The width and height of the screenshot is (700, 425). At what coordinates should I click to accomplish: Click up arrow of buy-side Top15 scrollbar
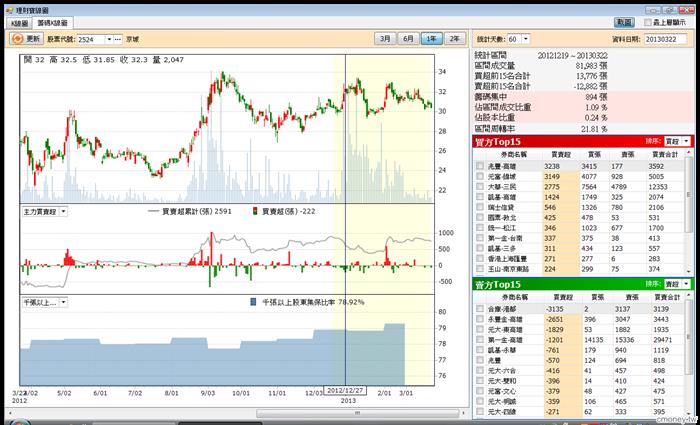[689, 153]
